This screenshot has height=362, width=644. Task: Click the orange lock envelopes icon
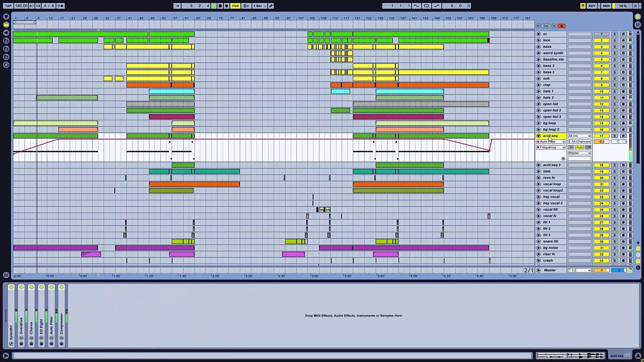[x=561, y=26]
